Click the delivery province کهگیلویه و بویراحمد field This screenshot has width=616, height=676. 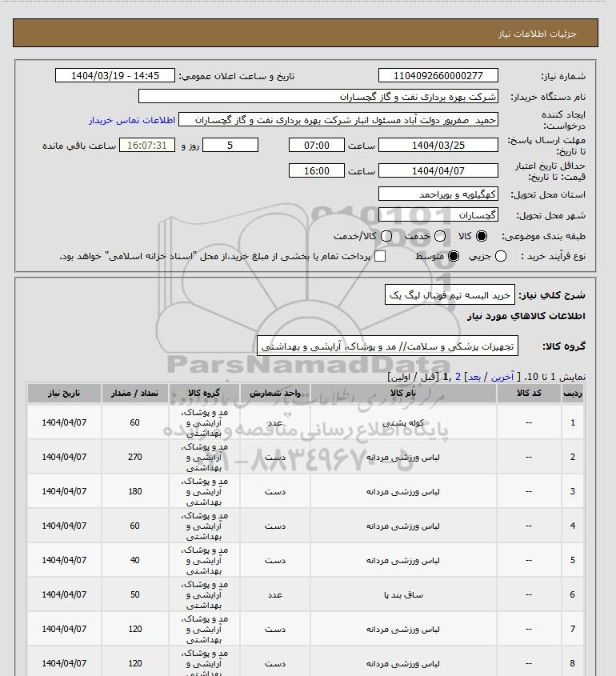tap(438, 194)
